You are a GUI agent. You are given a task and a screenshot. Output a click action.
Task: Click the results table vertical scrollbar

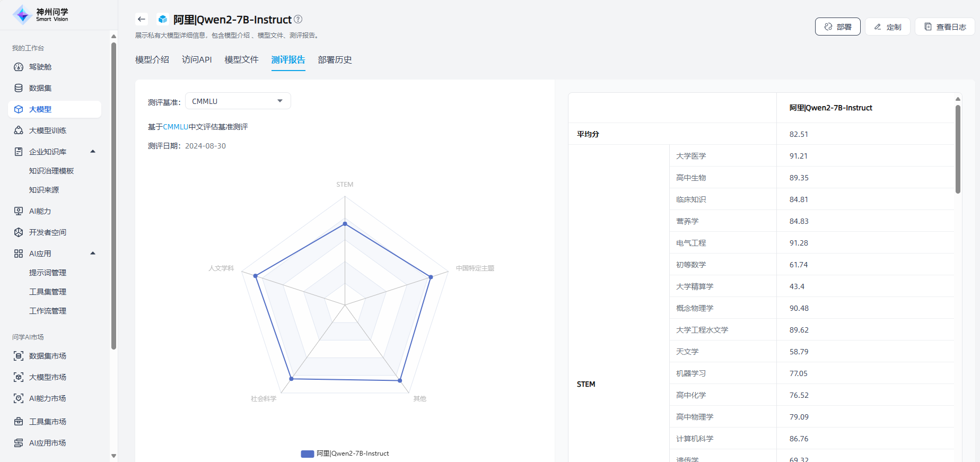[958, 150]
